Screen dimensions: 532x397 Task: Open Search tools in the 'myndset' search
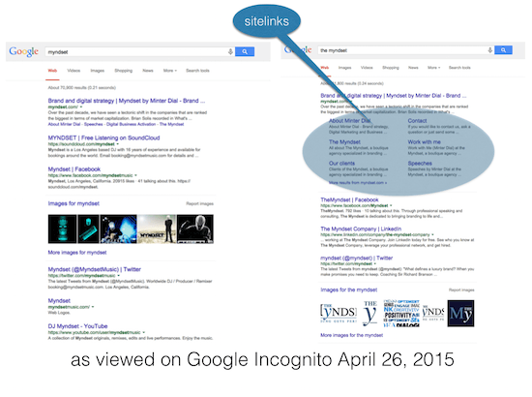197,71
